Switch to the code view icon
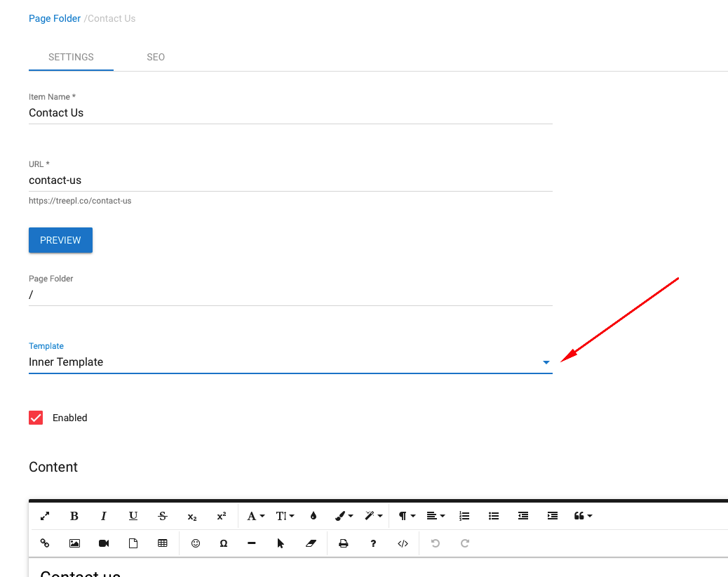Image resolution: width=728 pixels, height=577 pixels. coord(403,543)
